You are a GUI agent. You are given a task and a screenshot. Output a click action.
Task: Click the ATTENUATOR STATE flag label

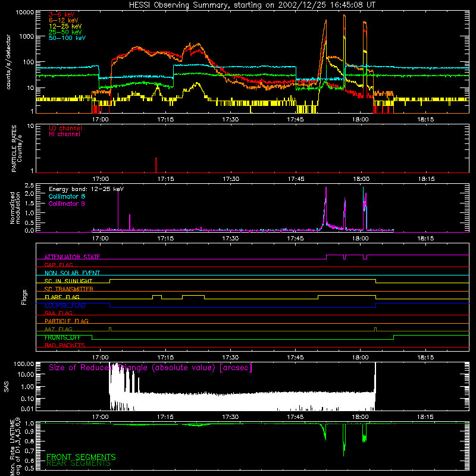[72, 257]
